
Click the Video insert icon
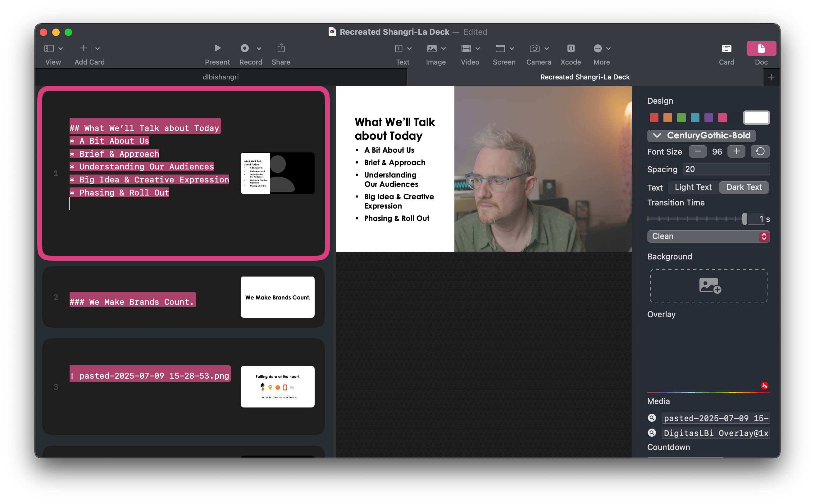click(466, 49)
